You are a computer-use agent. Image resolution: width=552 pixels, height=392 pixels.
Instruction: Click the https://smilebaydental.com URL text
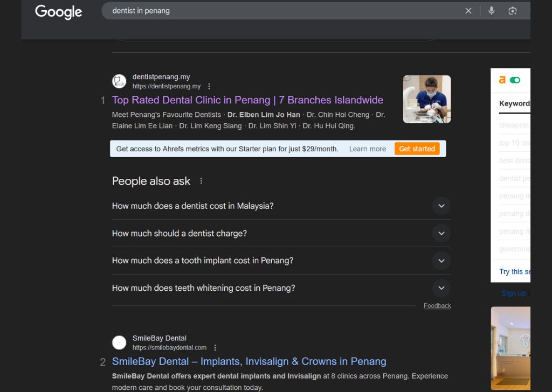pos(169,348)
